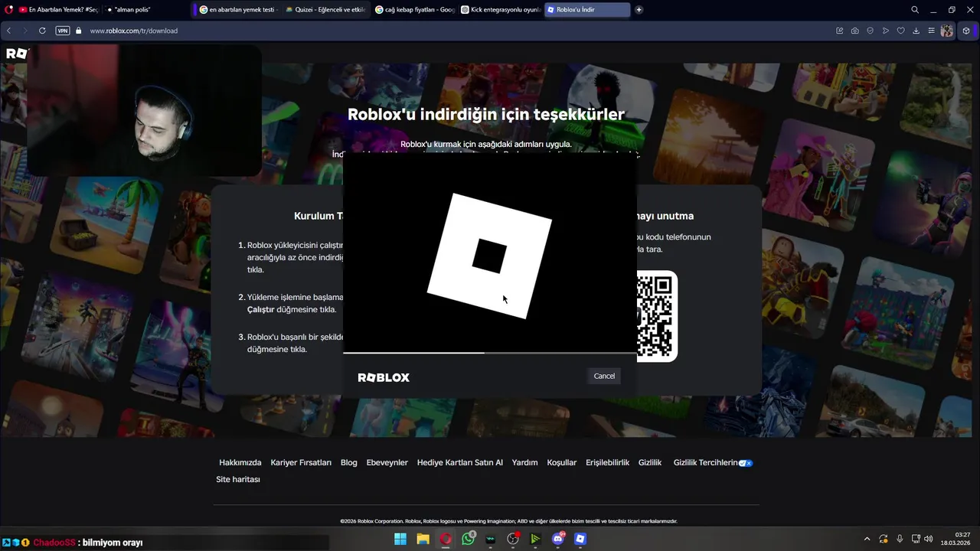Screen dimensions: 980x551
Task: Open a new tab with plus button
Action: coord(639,10)
